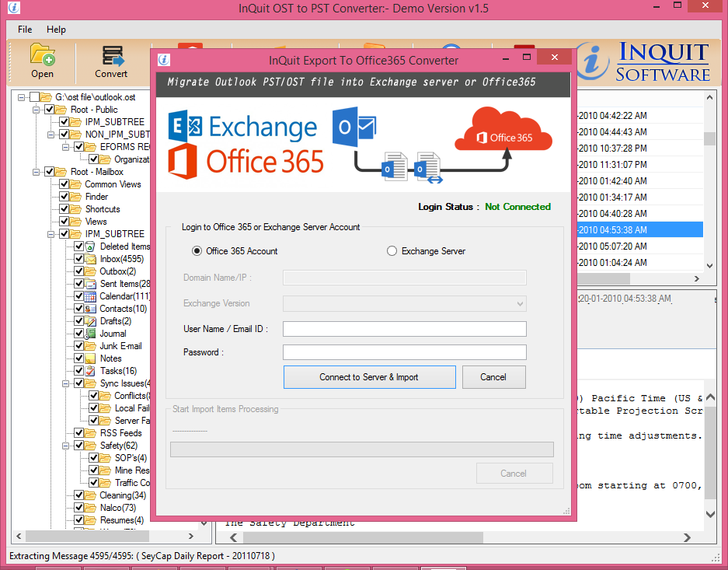Toggle the G:\ost file\outlook.ost root checkbox

pyautogui.click(x=34, y=97)
